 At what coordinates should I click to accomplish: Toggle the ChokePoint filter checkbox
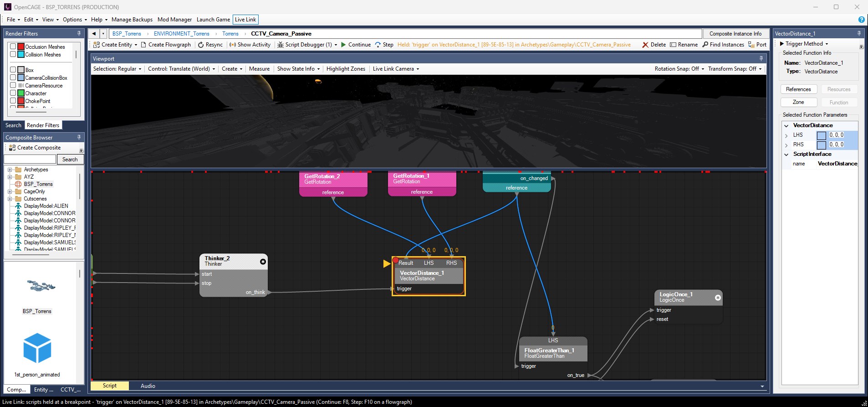tap(13, 101)
